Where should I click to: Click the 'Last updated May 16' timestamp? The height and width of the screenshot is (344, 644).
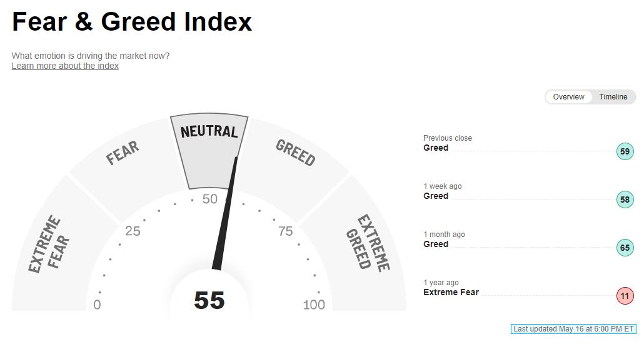[573, 329]
